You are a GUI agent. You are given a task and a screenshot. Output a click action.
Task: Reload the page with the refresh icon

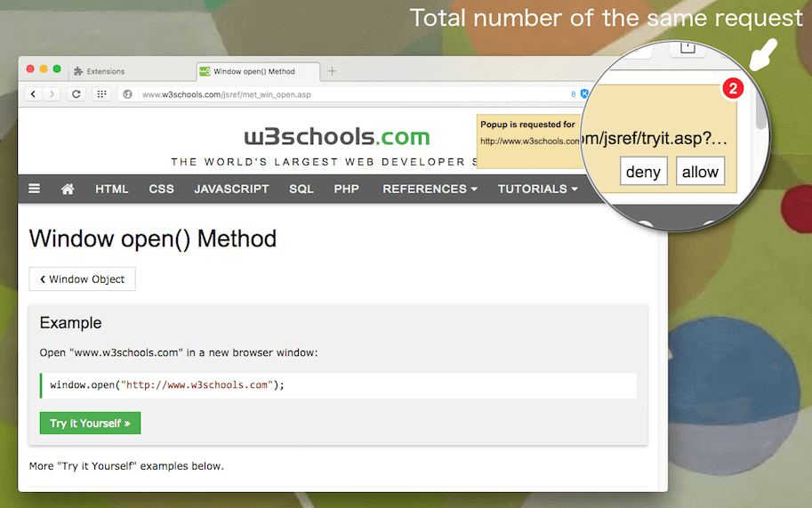coord(76,93)
